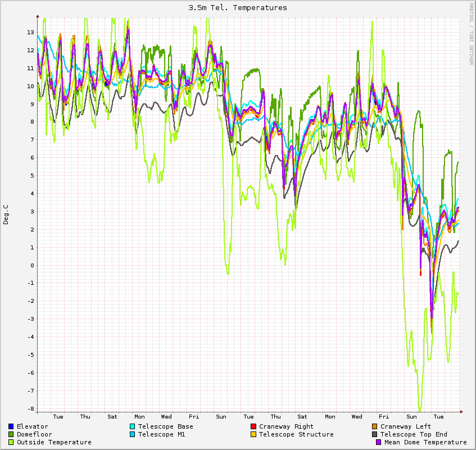
Task: Select the Telescope M1 legend color square
Action: tap(133, 434)
